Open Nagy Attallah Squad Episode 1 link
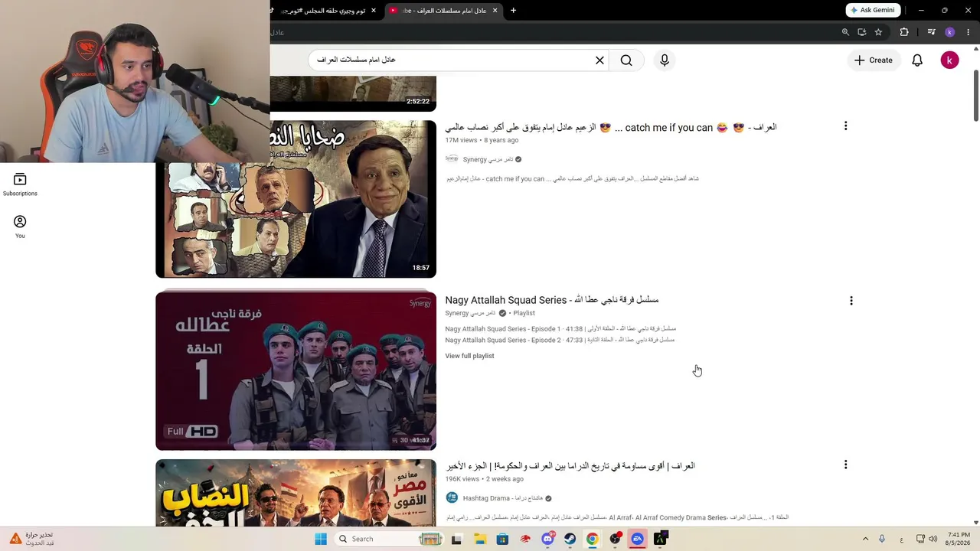This screenshot has width=980, height=551. tap(560, 329)
